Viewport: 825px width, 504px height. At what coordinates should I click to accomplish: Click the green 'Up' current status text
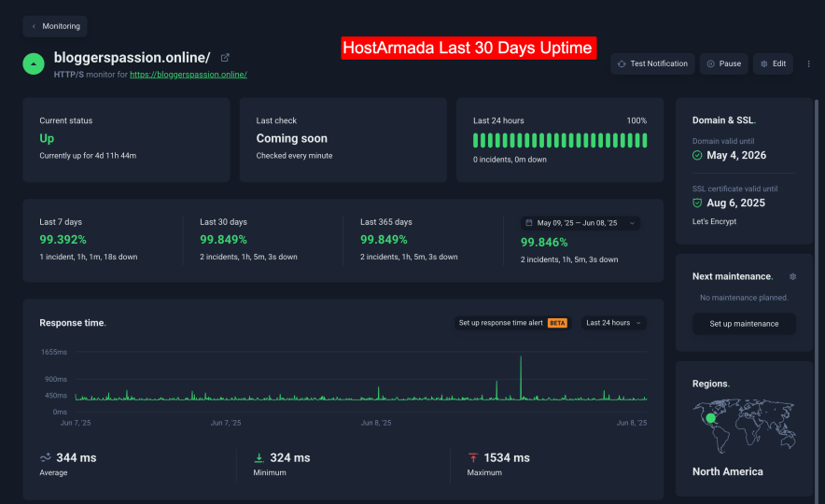coord(47,138)
